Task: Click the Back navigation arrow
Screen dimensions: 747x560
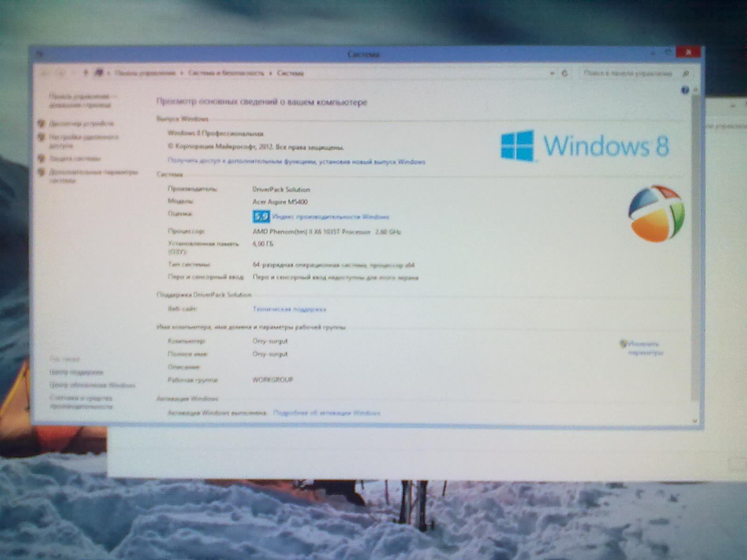Action: click(x=45, y=73)
